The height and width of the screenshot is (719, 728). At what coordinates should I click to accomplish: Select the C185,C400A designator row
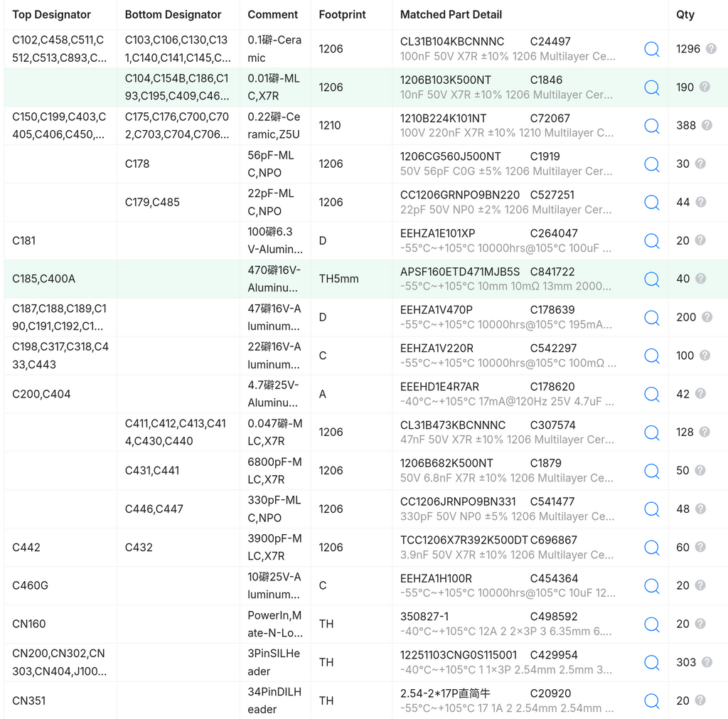(x=366, y=279)
